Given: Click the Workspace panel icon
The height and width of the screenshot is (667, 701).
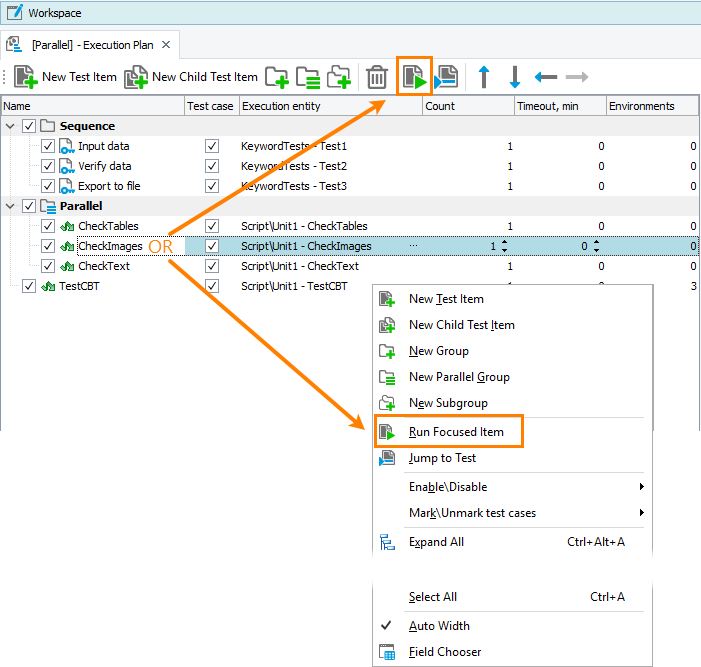Looking at the screenshot, I should coord(14,12).
